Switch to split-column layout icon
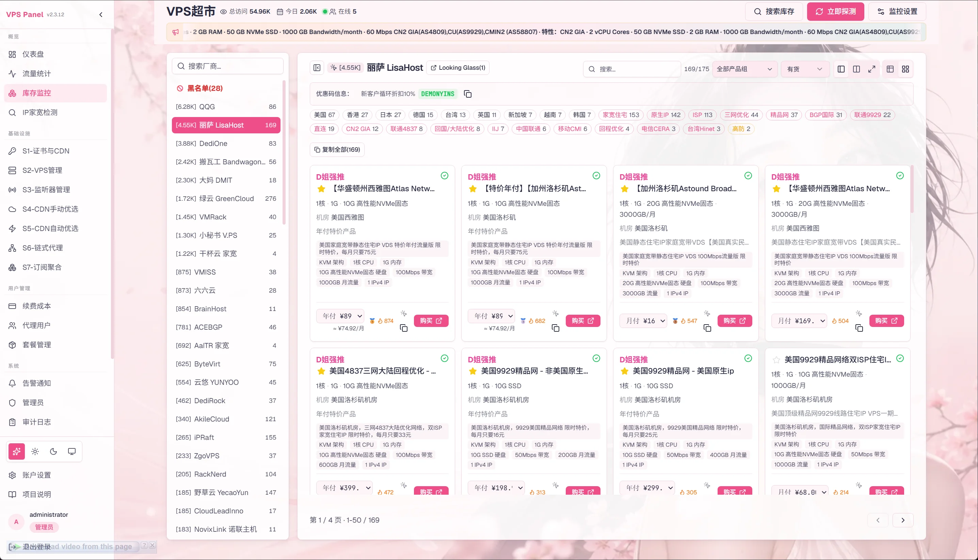The height and width of the screenshot is (560, 978). click(856, 69)
